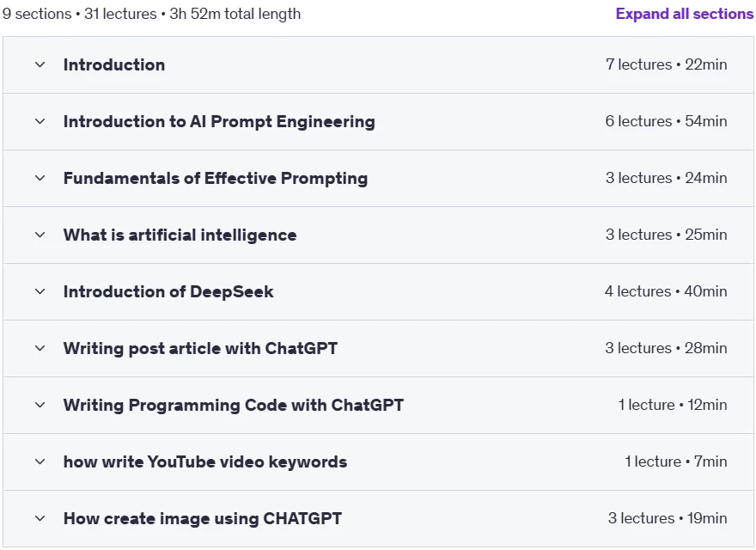Open the Introduction of DeepSeek section title
756x550 pixels.
[x=168, y=291]
